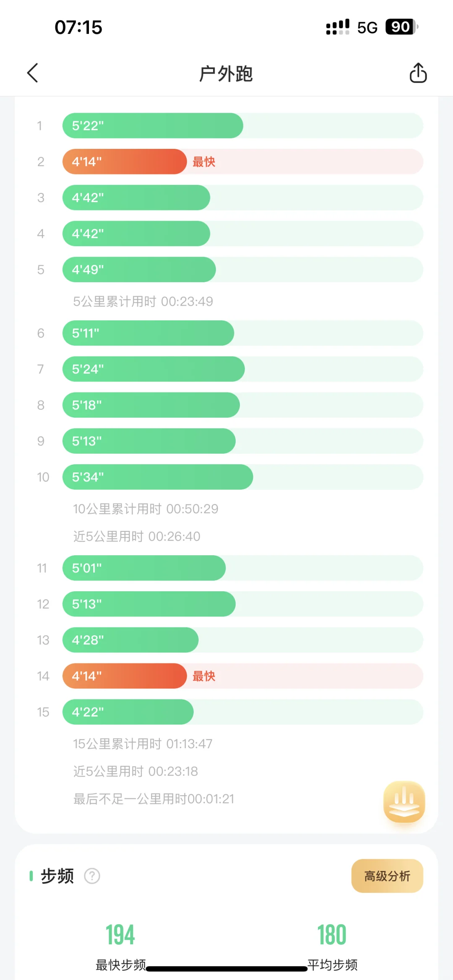Select kilometer 14 fastest pace bar
The width and height of the screenshot is (453, 980).
click(125, 676)
